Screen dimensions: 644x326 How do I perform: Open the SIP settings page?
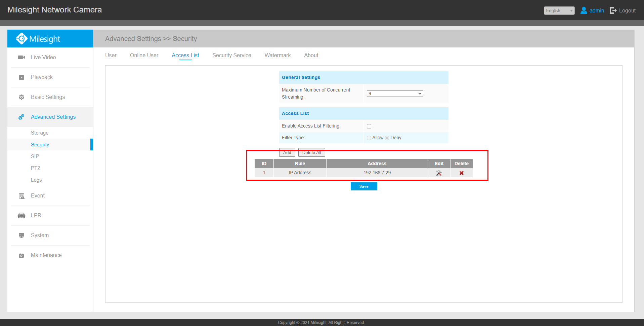click(x=35, y=156)
